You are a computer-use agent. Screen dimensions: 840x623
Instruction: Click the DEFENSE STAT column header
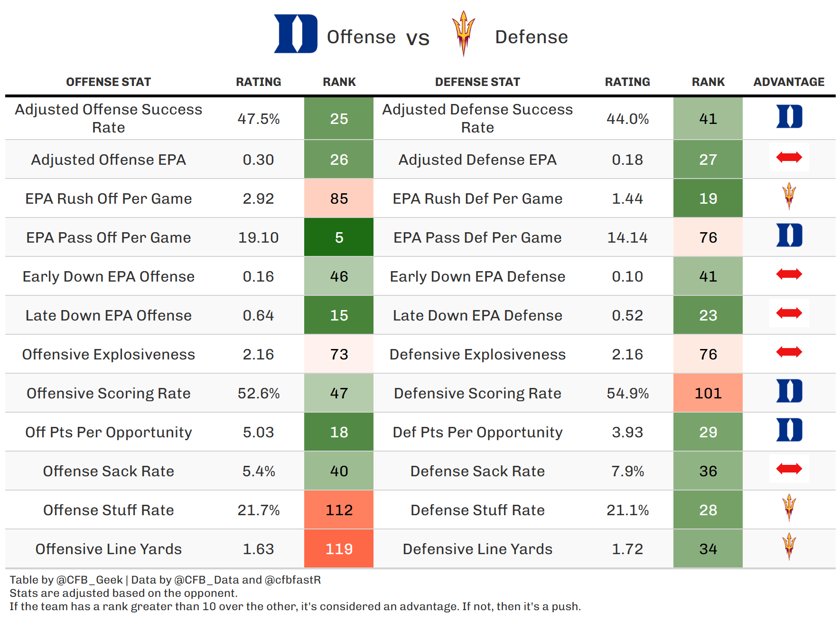477,82
